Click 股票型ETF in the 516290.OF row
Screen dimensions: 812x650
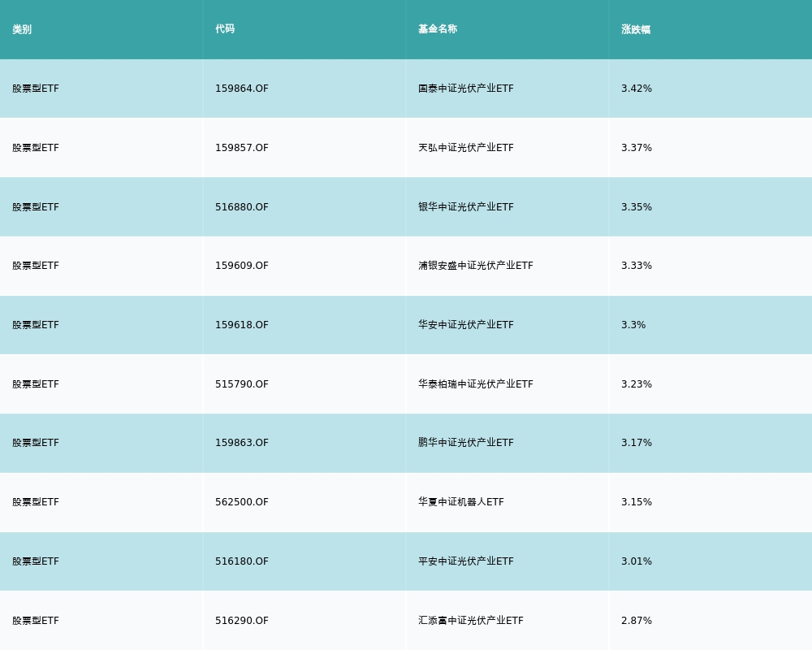click(36, 621)
